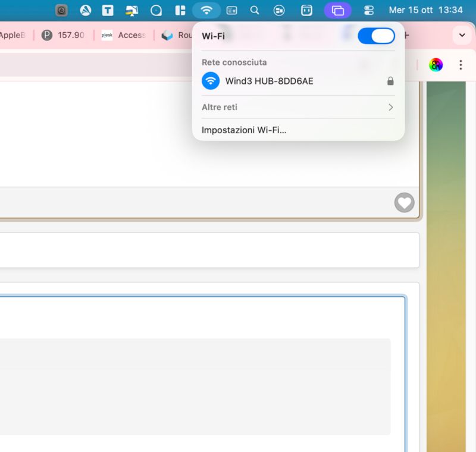Image resolution: width=476 pixels, height=452 pixels.
Task: Click the T text app menu bar icon
Action: pyautogui.click(x=108, y=10)
